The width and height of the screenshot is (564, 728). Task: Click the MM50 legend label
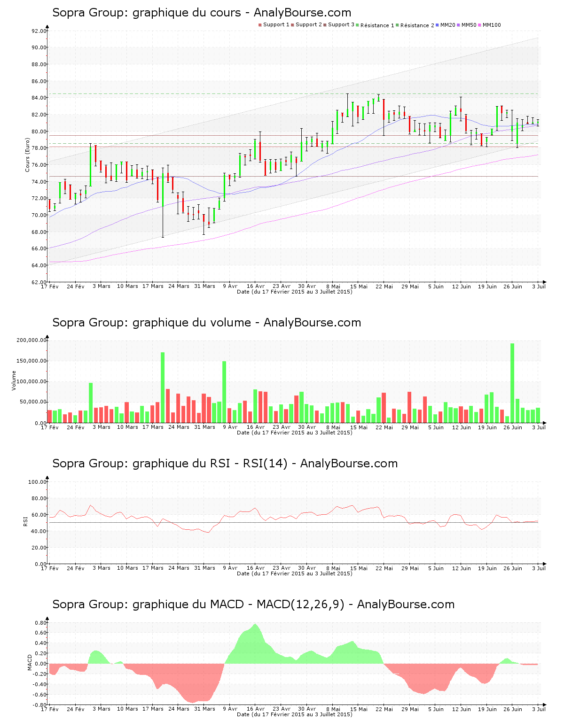pyautogui.click(x=469, y=25)
